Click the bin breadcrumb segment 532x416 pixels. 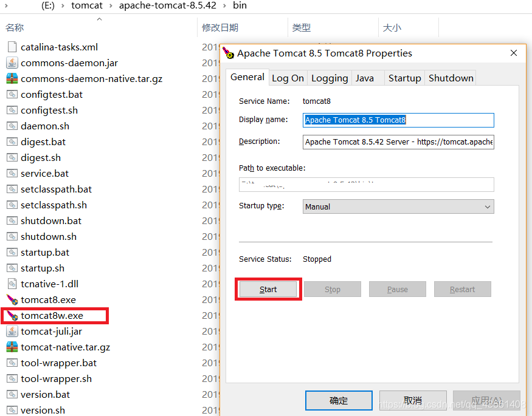(240, 5)
